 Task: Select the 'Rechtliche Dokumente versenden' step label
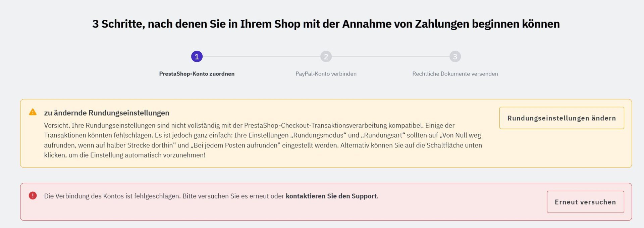(455, 74)
